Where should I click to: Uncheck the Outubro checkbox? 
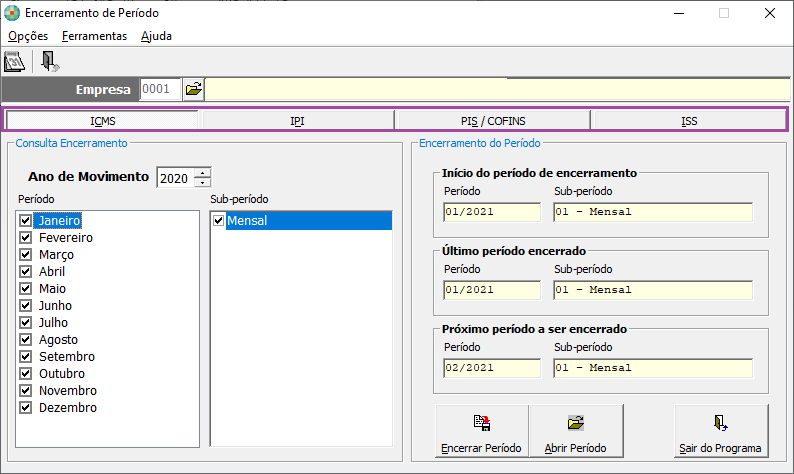(x=25, y=373)
